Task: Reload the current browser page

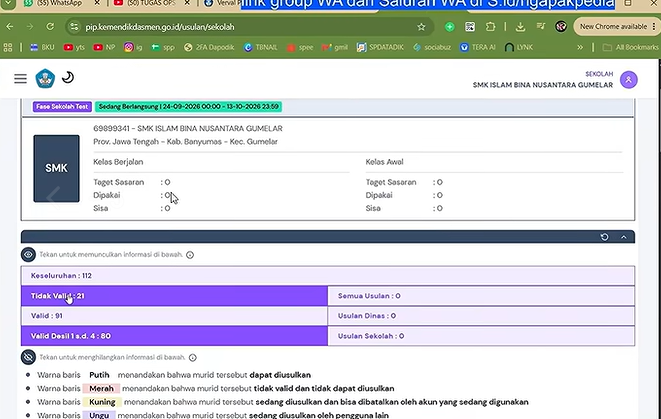Action: coord(50,27)
